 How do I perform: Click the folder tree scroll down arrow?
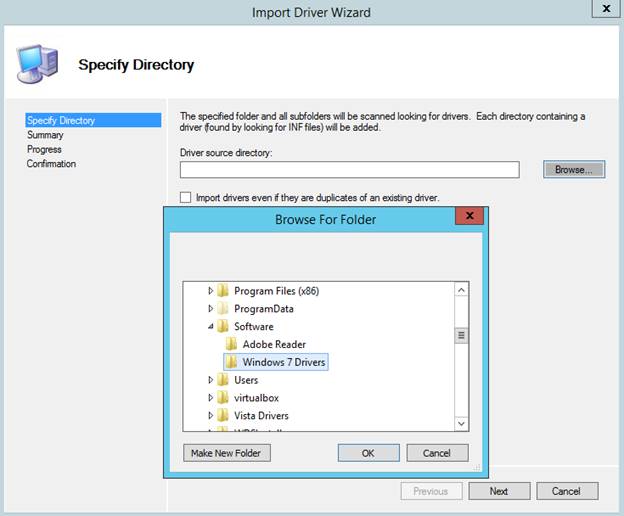(x=461, y=424)
